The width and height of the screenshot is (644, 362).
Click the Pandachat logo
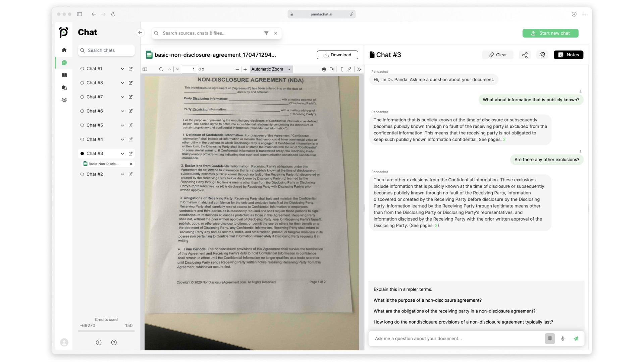pos(64,32)
